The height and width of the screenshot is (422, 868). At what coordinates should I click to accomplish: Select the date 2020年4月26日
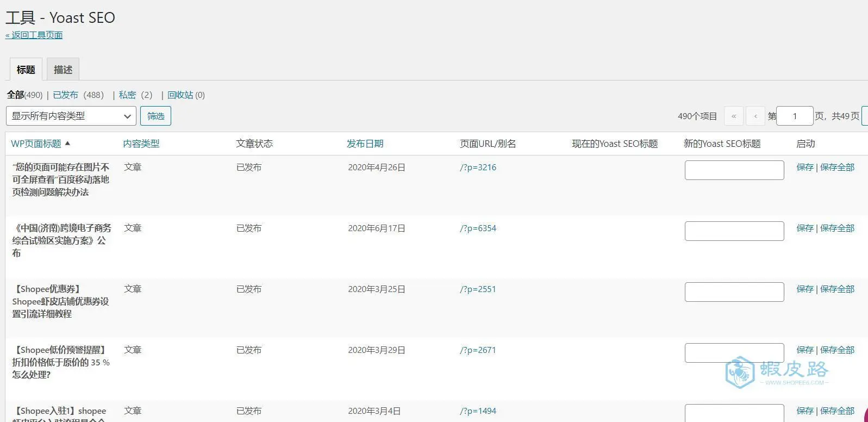coord(377,167)
